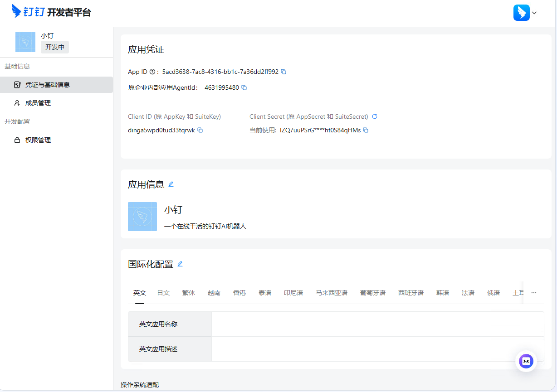The height and width of the screenshot is (392, 557).
Task: Edit 国际化配置 with pencil icon
Action: pos(180,264)
